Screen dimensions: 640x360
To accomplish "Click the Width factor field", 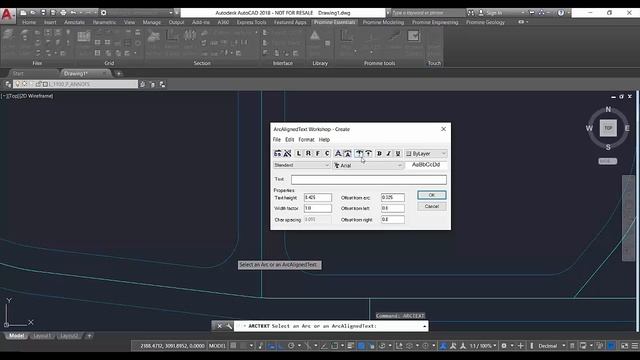I will (x=318, y=208).
